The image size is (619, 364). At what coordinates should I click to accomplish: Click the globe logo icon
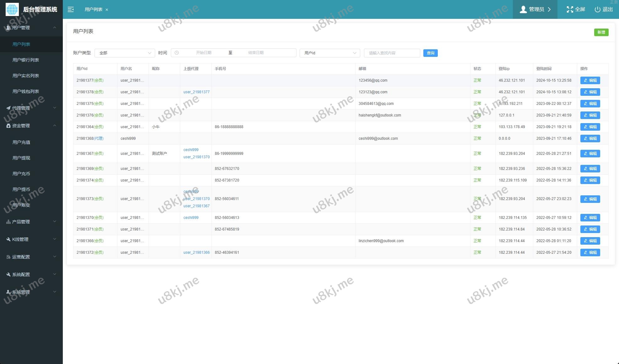pyautogui.click(x=12, y=9)
